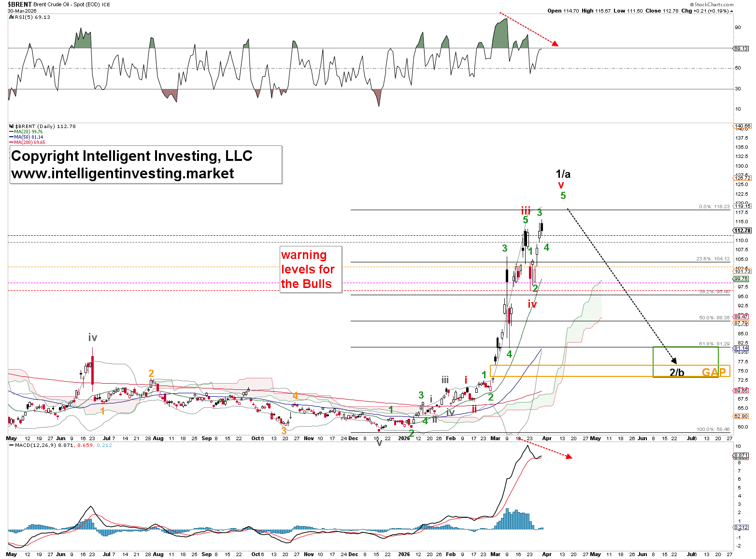Screen dimensions: 756x559
Task: Select the MA(20) 99.76 legend entry
Action: pyautogui.click(x=26, y=131)
